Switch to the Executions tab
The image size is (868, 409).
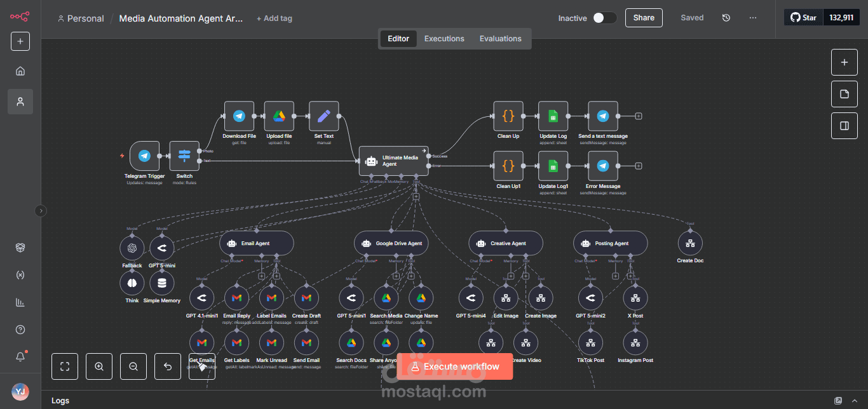pyautogui.click(x=444, y=39)
